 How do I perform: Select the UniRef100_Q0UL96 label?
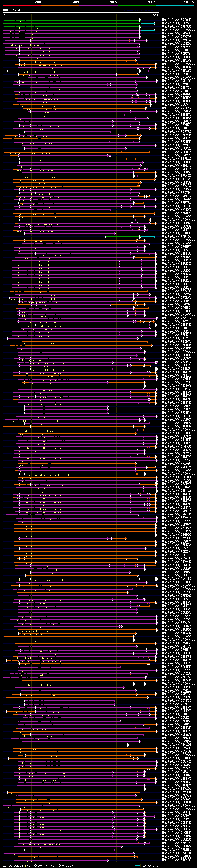tap(177, 467)
